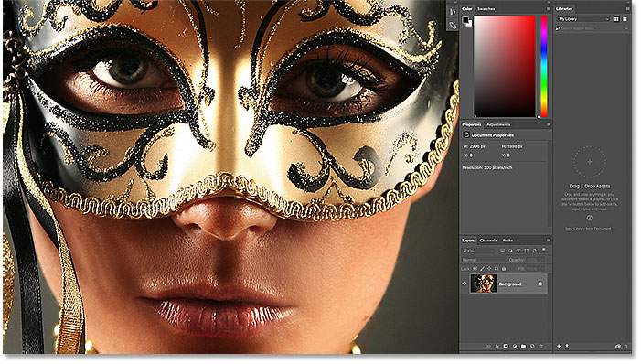Toggle Lock image pixels brush icon
The width and height of the screenshot is (641, 364).
[483, 269]
